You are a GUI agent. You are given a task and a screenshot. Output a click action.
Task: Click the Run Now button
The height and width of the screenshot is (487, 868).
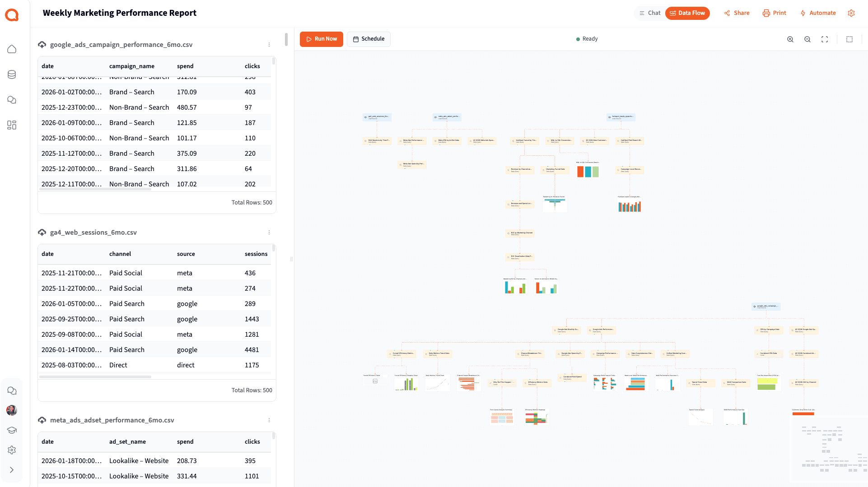(x=322, y=39)
